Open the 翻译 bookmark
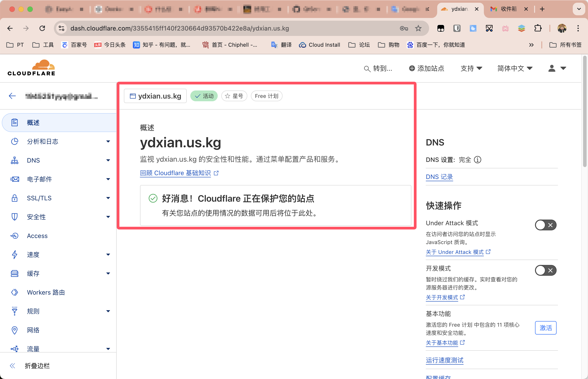The width and height of the screenshot is (588, 379). pyautogui.click(x=281, y=45)
